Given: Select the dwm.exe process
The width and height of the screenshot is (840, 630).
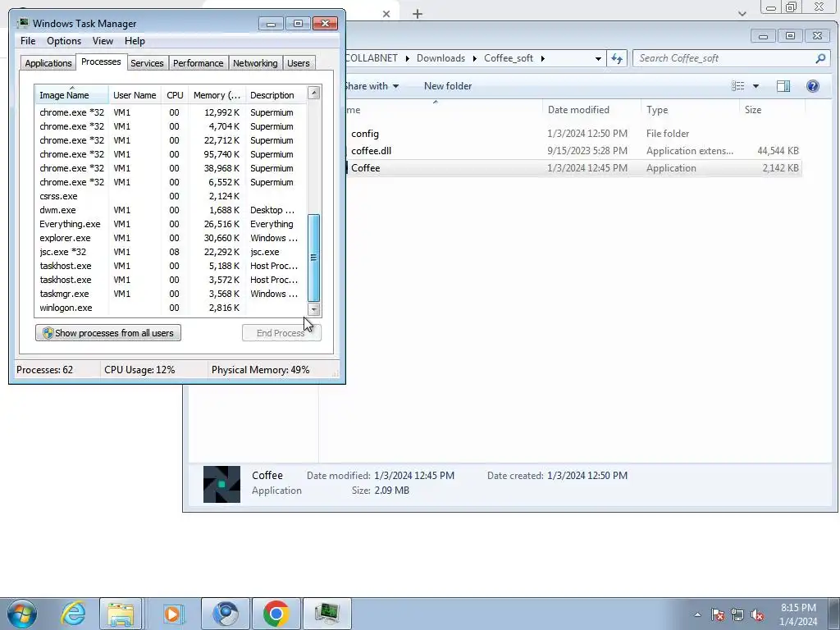Looking at the screenshot, I should (171, 210).
